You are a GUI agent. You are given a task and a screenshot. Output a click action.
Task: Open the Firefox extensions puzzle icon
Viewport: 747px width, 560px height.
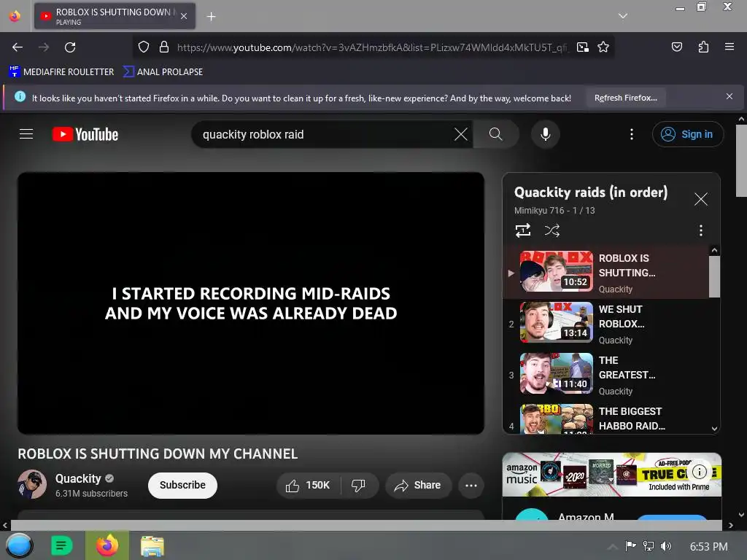703,47
